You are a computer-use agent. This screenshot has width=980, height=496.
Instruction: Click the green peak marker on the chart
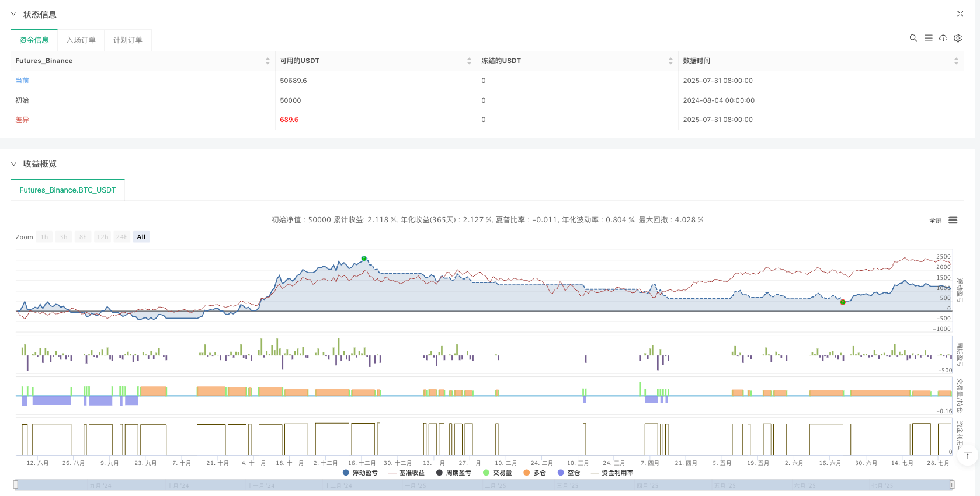coord(364,259)
